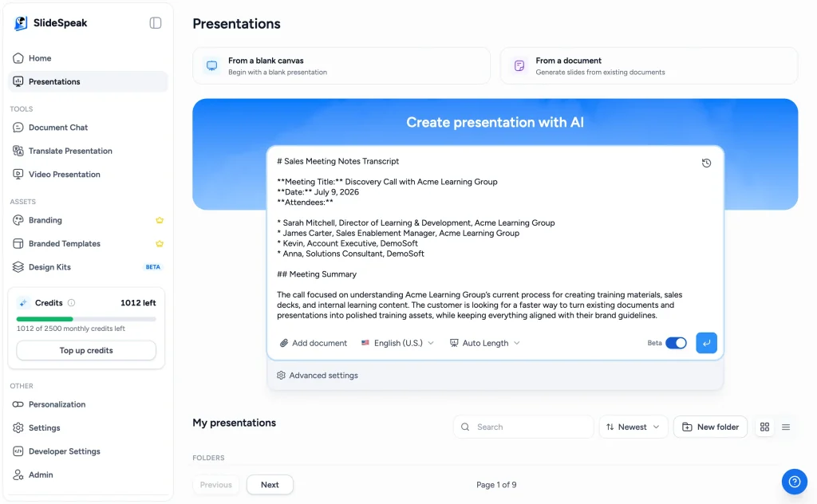Screen dimensions: 817x504
Task: Click the Auto Length slides icon
Action: [x=454, y=343]
